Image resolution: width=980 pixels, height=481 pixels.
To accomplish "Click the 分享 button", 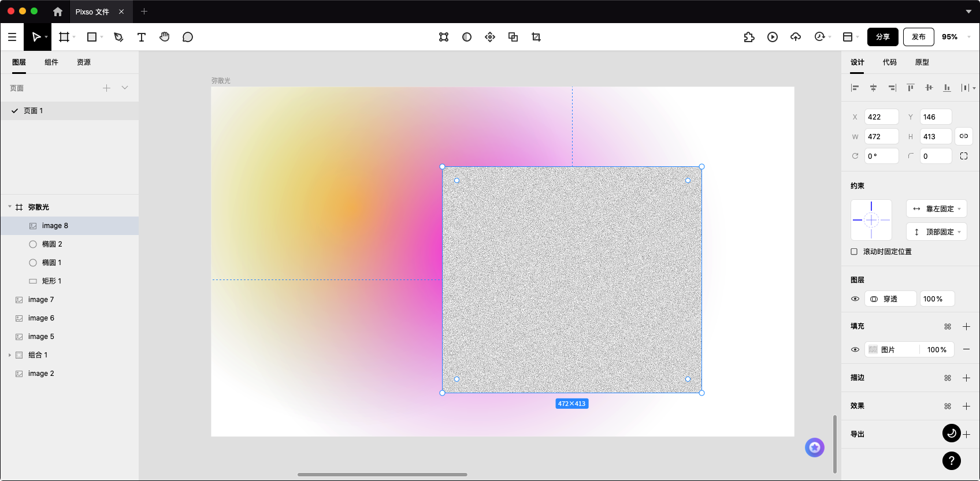I will (883, 37).
